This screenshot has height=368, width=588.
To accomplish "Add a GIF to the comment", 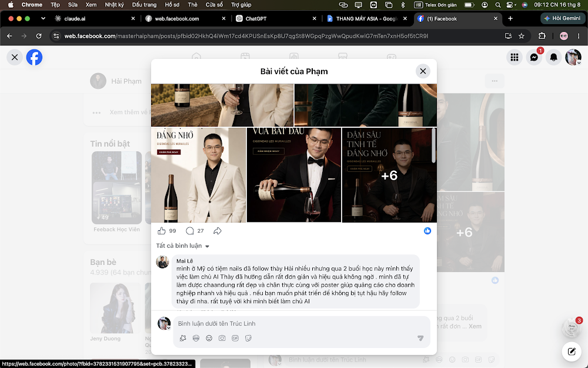I will [x=235, y=338].
